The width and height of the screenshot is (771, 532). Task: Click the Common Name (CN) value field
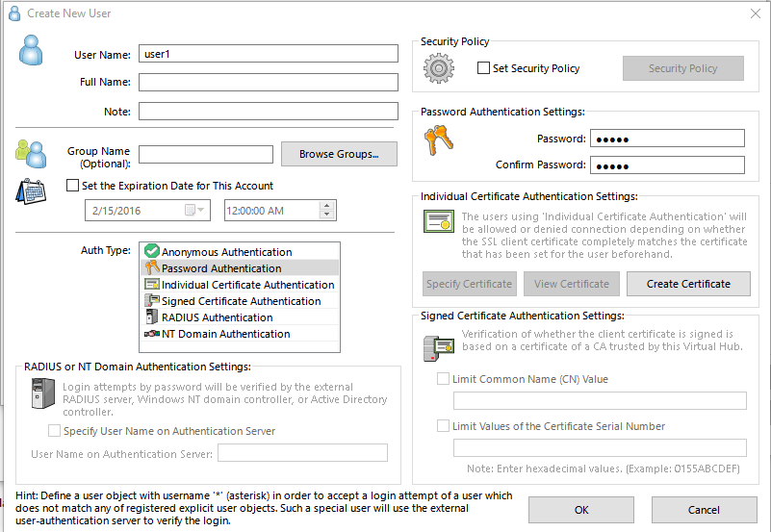pyautogui.click(x=600, y=400)
